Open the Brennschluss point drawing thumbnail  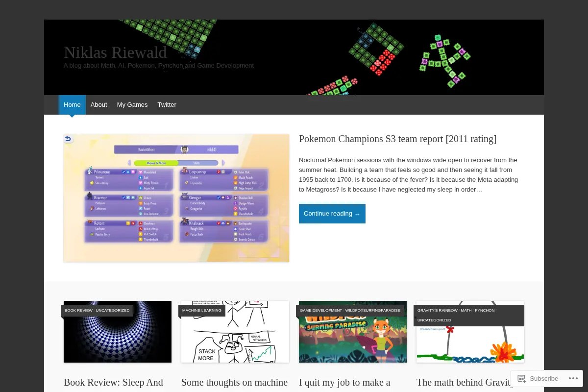click(470, 332)
